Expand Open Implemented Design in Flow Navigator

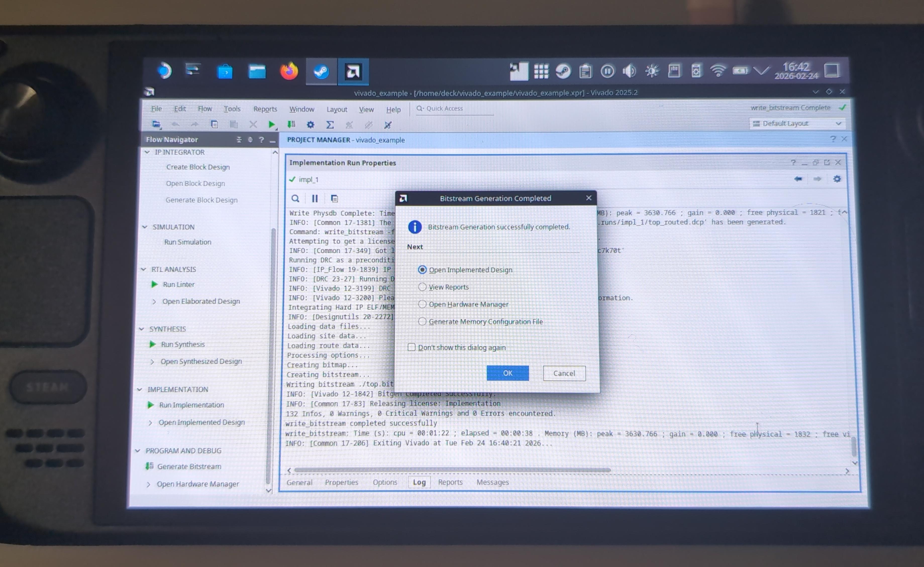(150, 422)
